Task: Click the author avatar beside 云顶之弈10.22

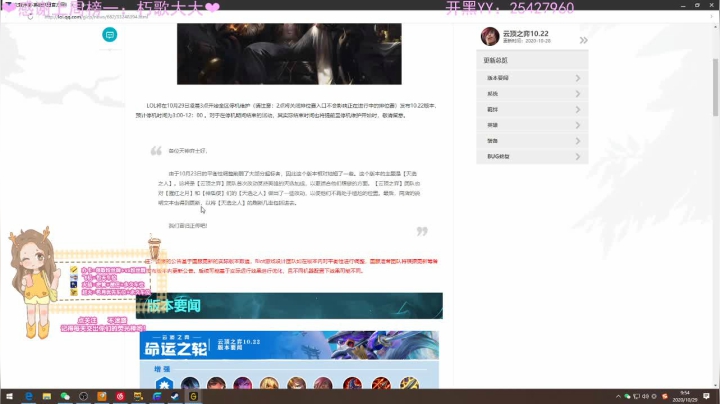Action: [489, 36]
